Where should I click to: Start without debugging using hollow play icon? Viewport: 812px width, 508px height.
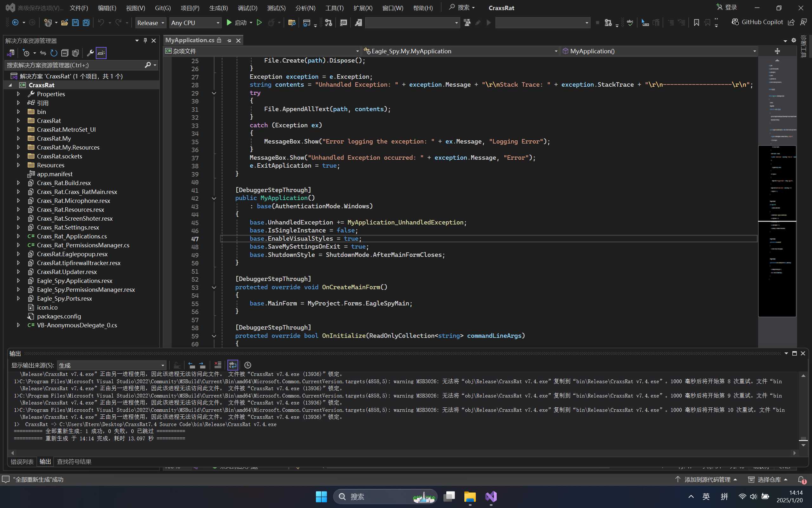pyautogui.click(x=259, y=23)
